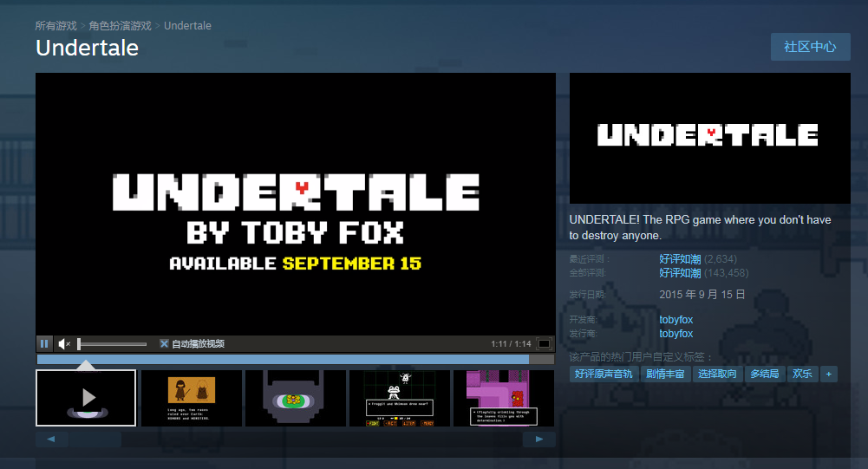Click the thumbnail strip scrollbar handle
Viewport: 868px width, 469px height.
(x=95, y=440)
